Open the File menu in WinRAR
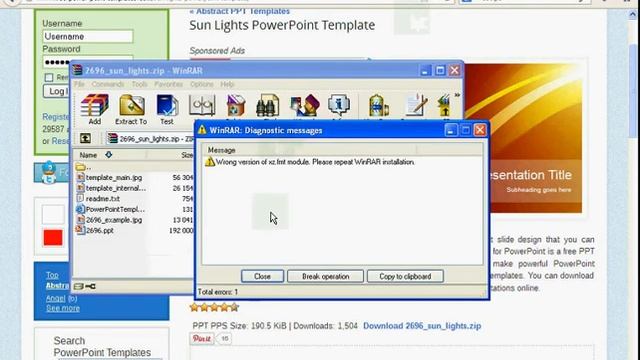Screen dimensions: 640x360 (79, 84)
